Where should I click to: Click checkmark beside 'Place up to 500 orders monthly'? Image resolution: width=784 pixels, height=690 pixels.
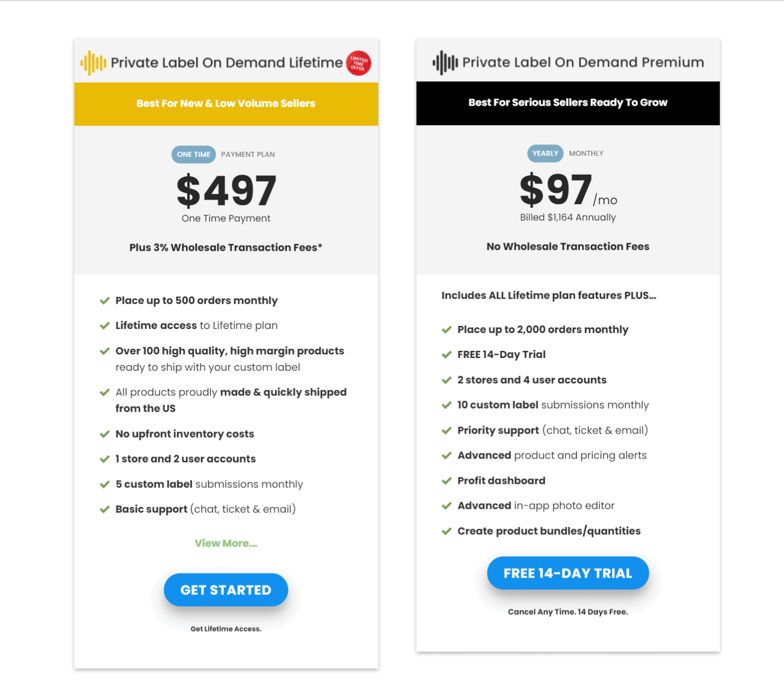[105, 301]
